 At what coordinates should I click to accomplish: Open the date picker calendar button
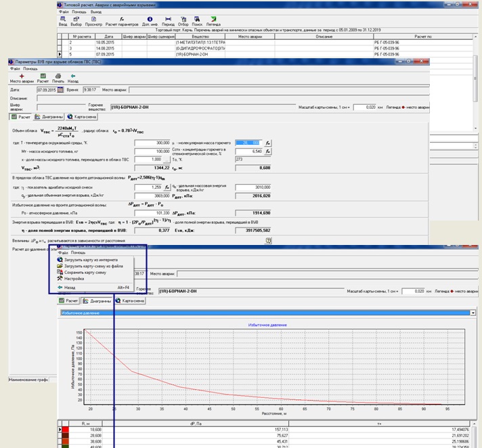coord(60,89)
